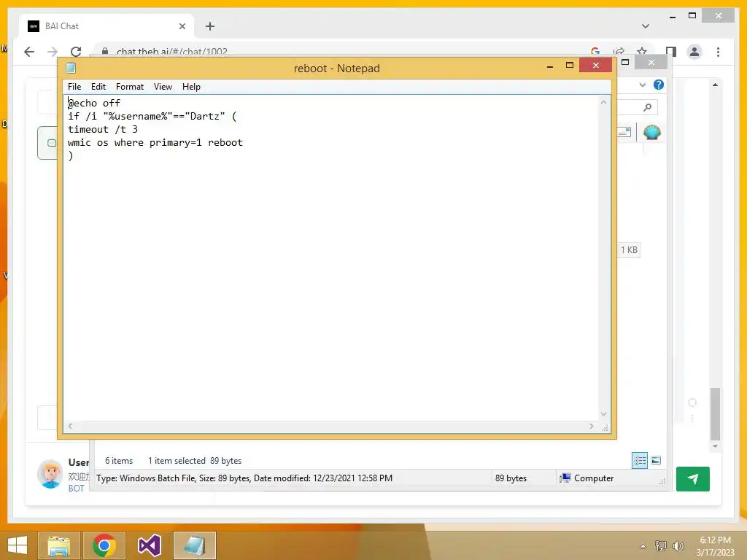Viewport: 747px width, 560px height.
Task: Open Chrome from taskbar
Action: 104,545
